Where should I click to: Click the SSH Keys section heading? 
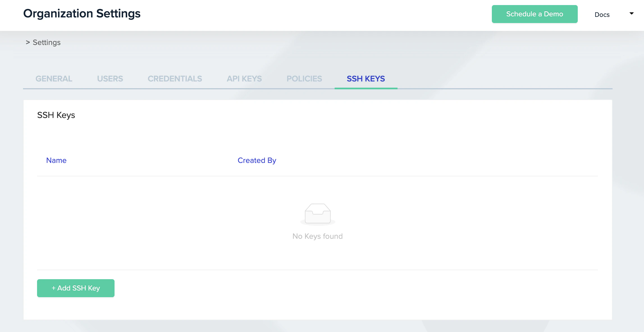pyautogui.click(x=56, y=115)
